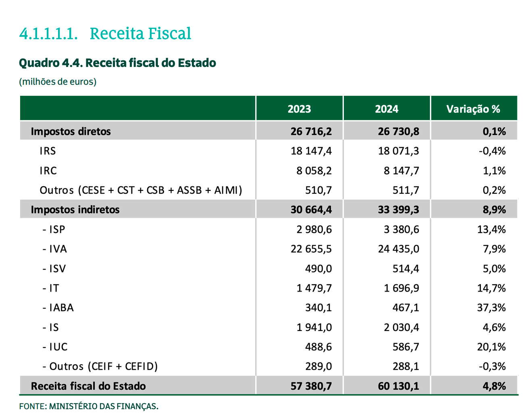
Task: Click the IABA value '340,1'
Action: click(x=318, y=308)
